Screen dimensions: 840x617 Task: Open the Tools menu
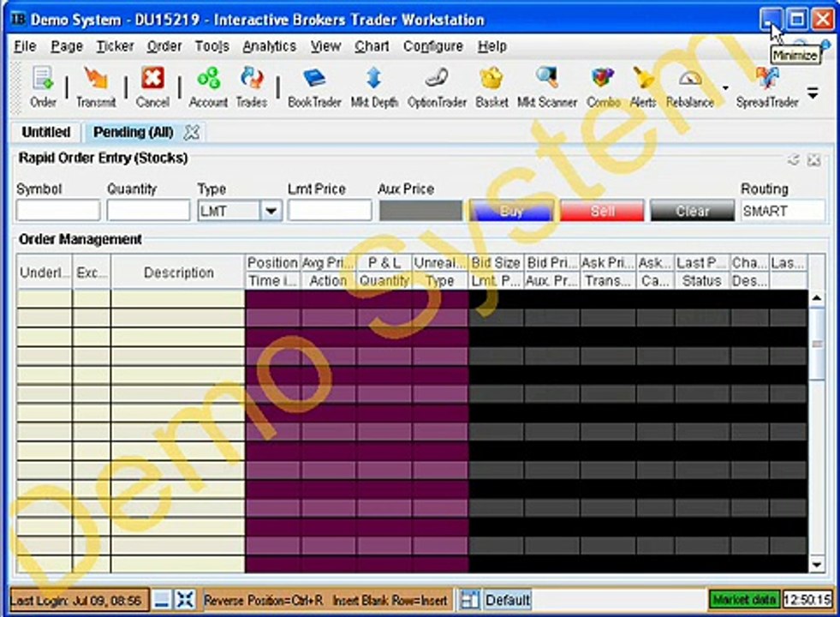pos(211,46)
